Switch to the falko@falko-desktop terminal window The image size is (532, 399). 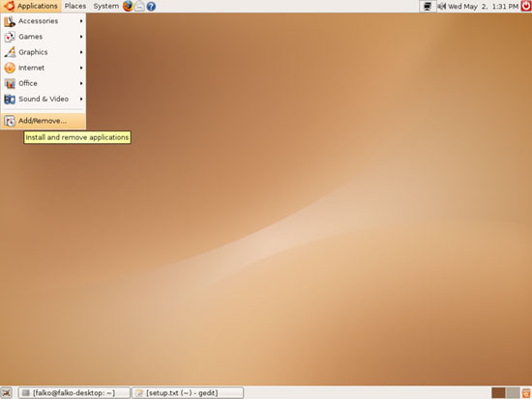pyautogui.click(x=74, y=393)
